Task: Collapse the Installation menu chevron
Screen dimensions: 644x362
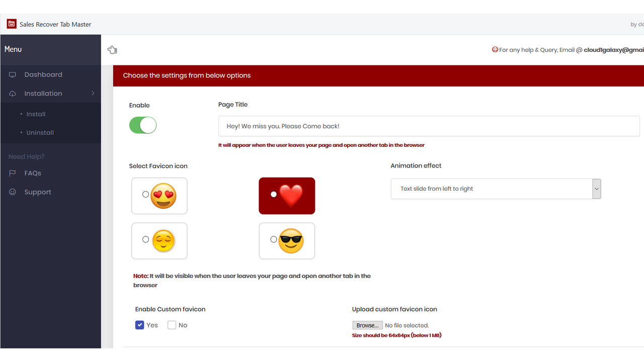Action: coord(93,94)
